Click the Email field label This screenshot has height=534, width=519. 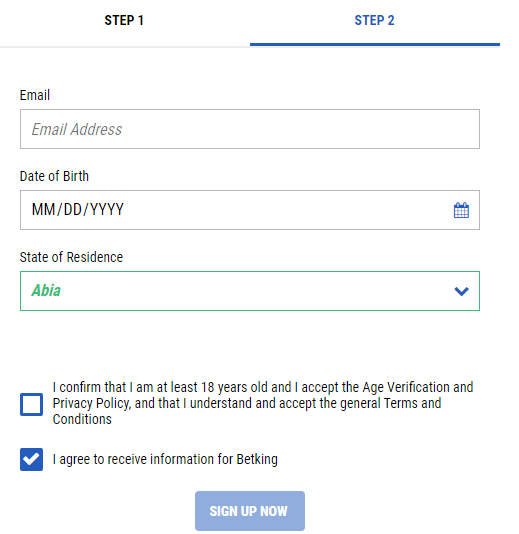click(35, 95)
